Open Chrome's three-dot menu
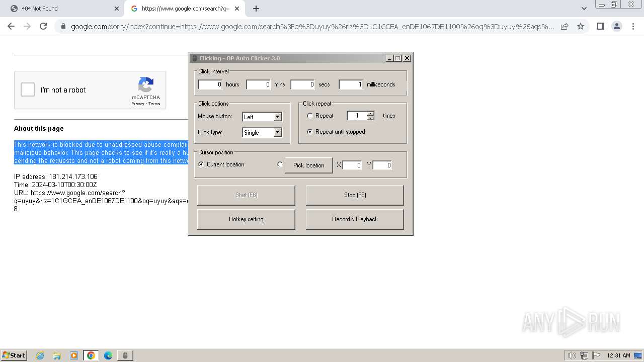Viewport: 644px width, 362px height. [632, 26]
